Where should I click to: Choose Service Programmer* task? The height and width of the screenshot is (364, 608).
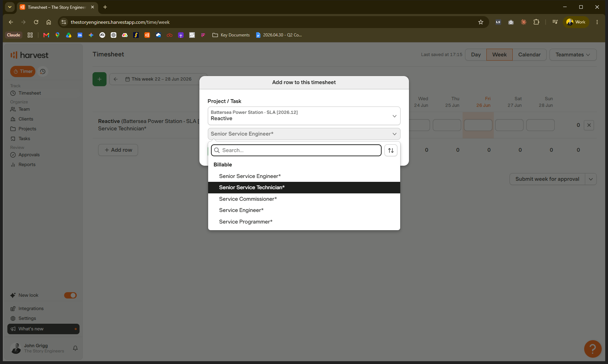click(304, 222)
